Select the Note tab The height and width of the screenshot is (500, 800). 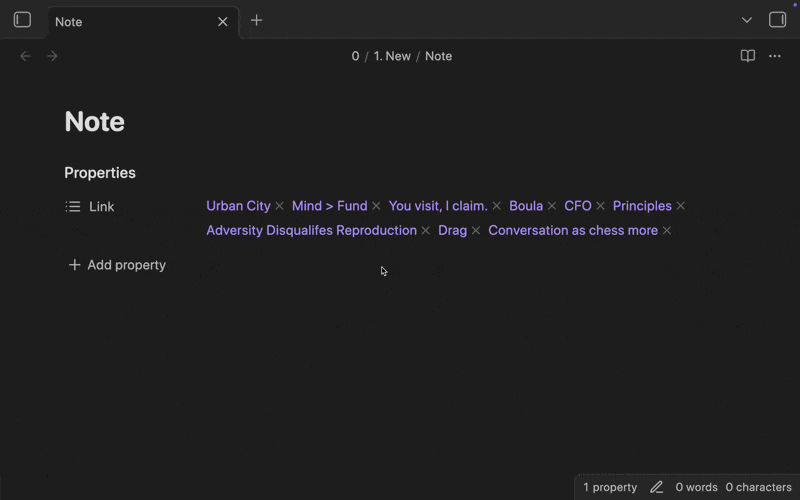click(x=130, y=21)
